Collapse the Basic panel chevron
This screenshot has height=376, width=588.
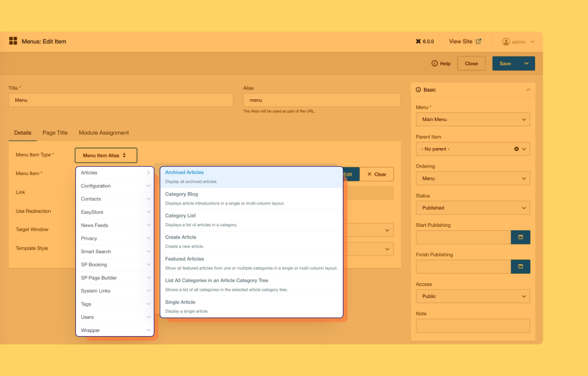pos(528,90)
